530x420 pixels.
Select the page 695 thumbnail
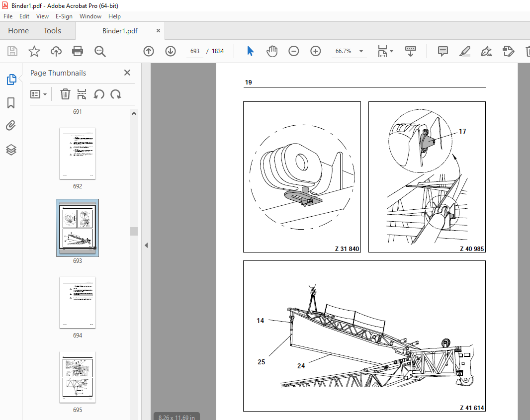point(78,377)
